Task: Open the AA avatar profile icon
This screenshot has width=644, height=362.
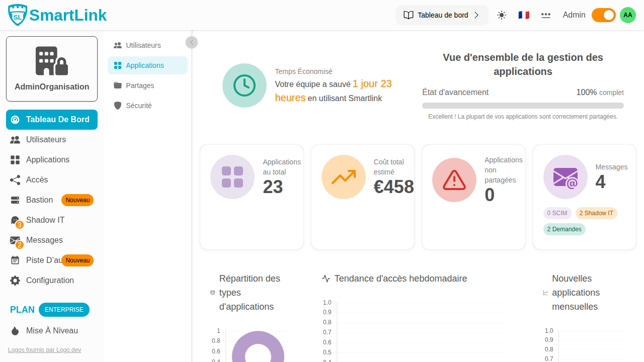Action: point(627,15)
